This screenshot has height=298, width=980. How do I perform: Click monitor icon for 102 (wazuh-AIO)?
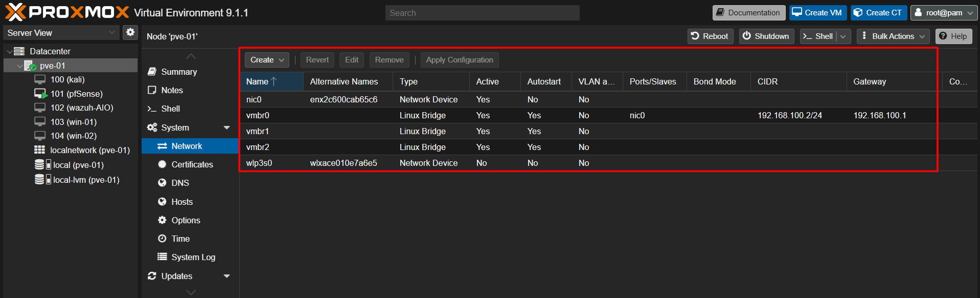[40, 108]
